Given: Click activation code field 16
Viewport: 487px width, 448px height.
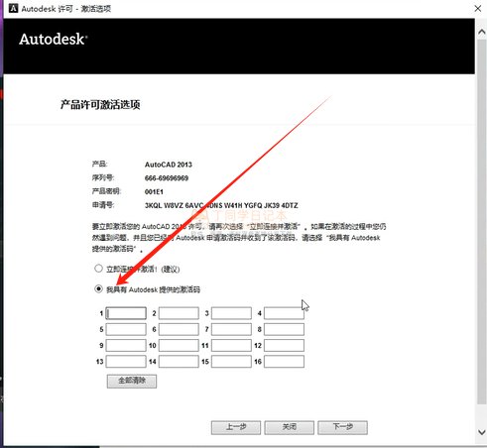Looking at the screenshot, I should [x=284, y=362].
